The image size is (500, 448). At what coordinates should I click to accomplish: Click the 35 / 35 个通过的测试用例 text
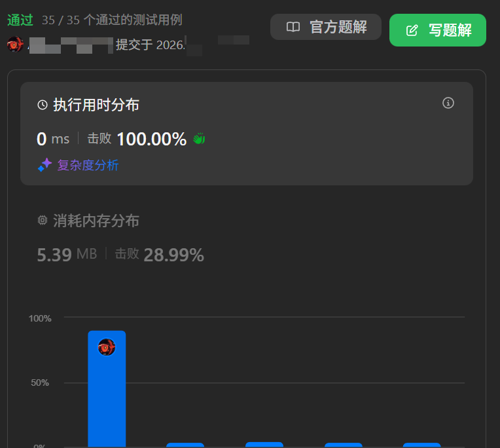(112, 20)
